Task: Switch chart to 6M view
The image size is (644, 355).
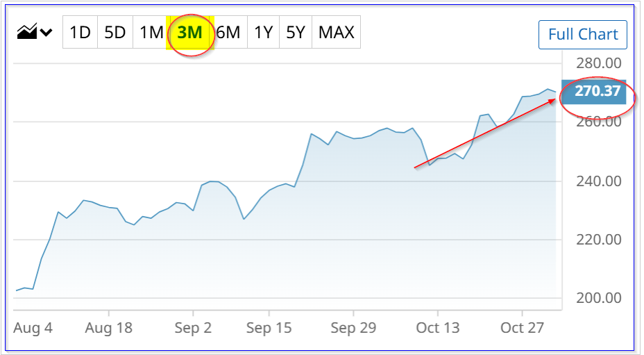Action: pos(228,33)
